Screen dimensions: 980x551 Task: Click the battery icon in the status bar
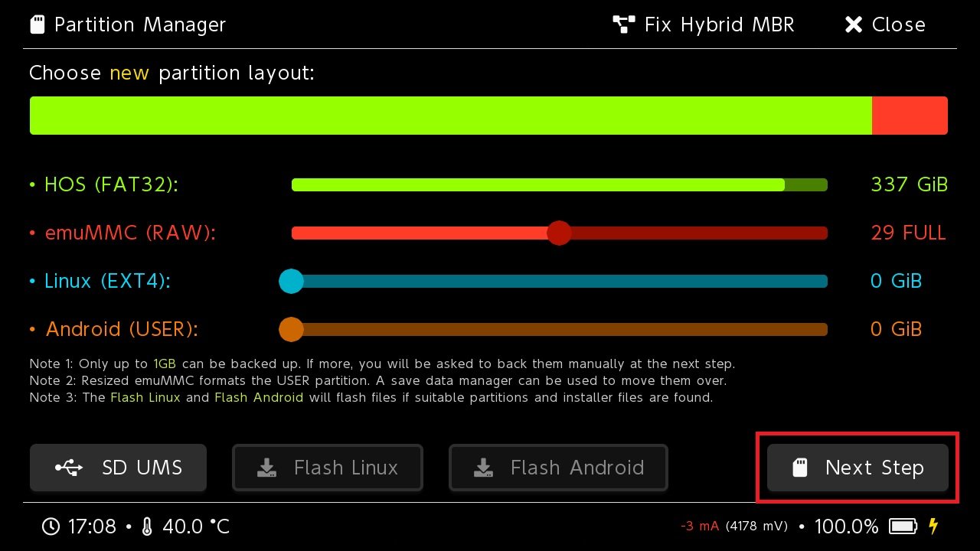click(903, 527)
